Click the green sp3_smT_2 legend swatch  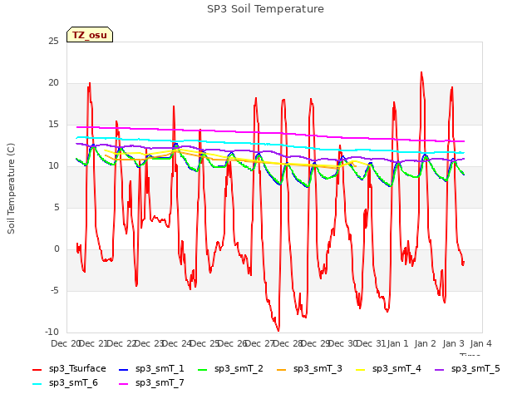coord(203,369)
